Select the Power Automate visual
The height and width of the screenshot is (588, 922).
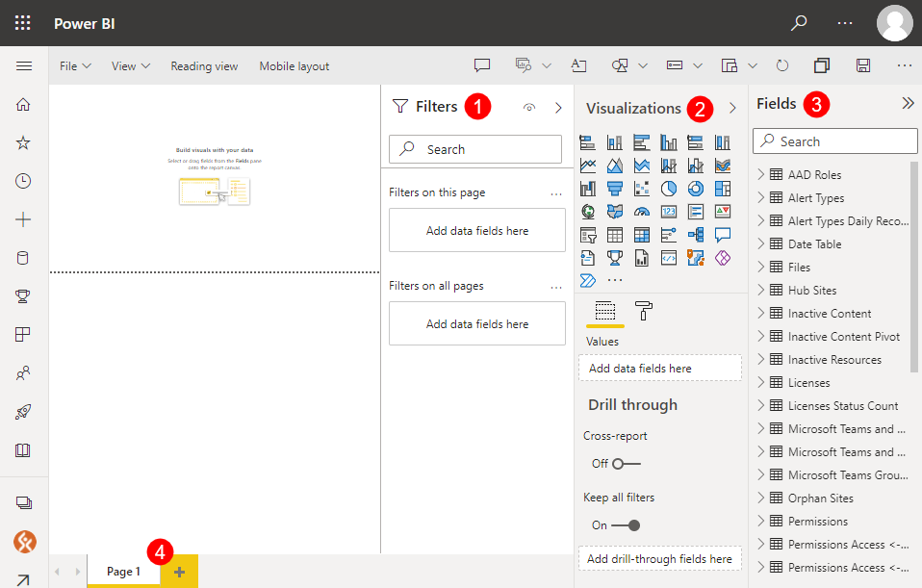(588, 280)
